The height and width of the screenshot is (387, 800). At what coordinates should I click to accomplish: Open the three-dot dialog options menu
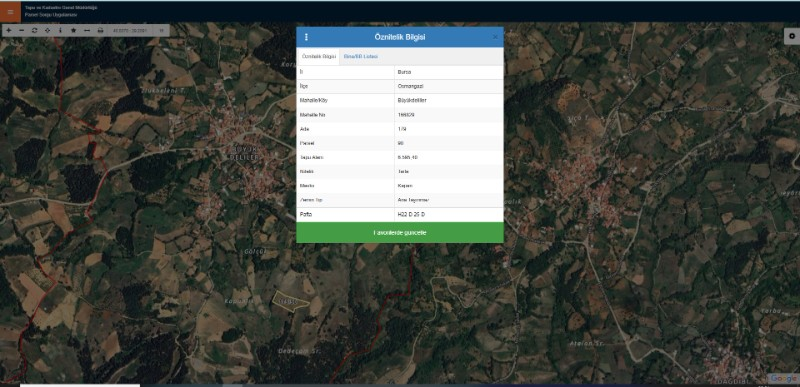click(x=306, y=37)
